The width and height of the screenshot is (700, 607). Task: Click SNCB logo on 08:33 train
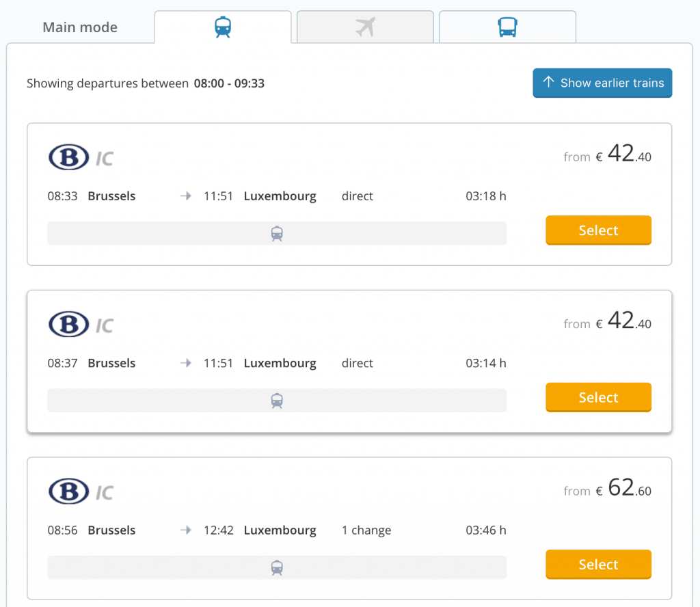tap(68, 157)
